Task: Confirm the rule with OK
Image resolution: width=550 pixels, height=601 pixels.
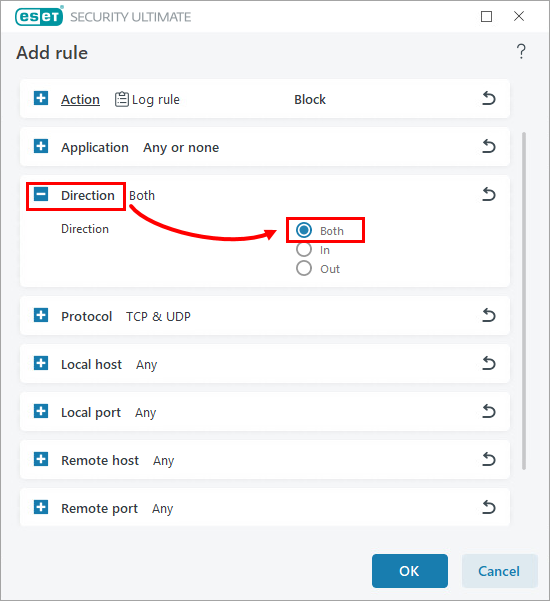Action: click(x=409, y=571)
